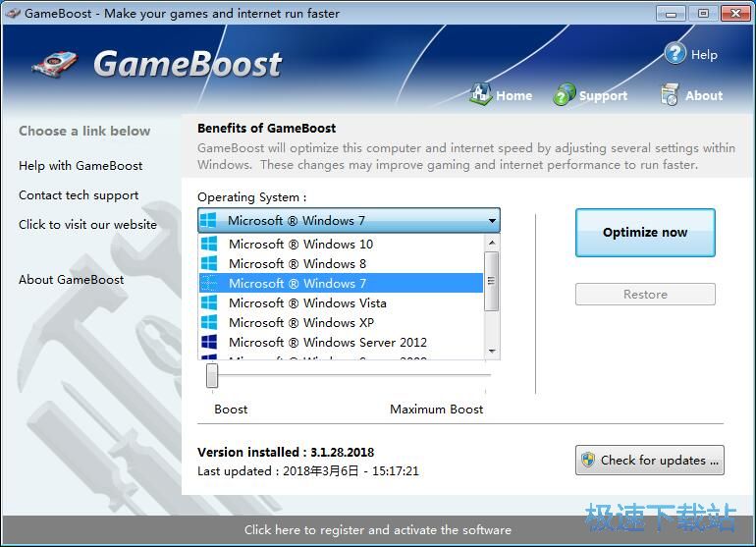Select Microsoft Windows Server 2012 entry
Image resolution: width=756 pixels, height=547 pixels.
(341, 342)
